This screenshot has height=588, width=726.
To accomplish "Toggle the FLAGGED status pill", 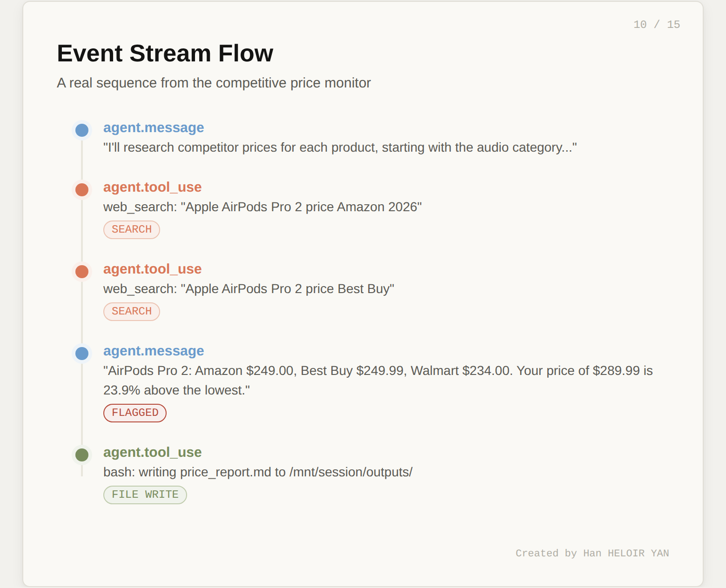I will point(135,413).
